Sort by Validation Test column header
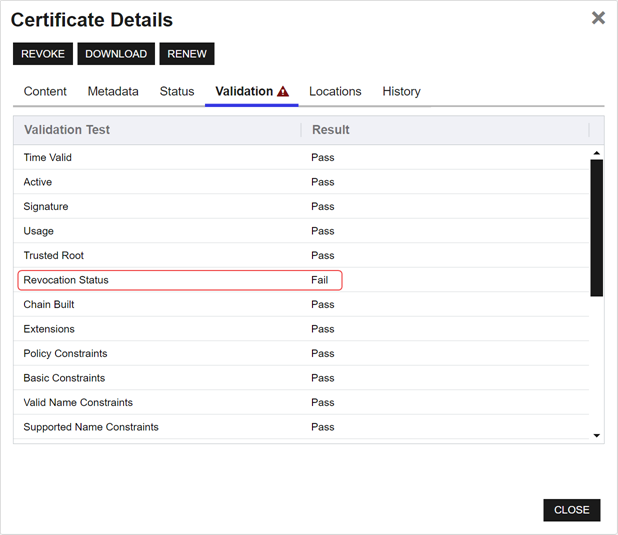The height and width of the screenshot is (535, 618). (67, 130)
